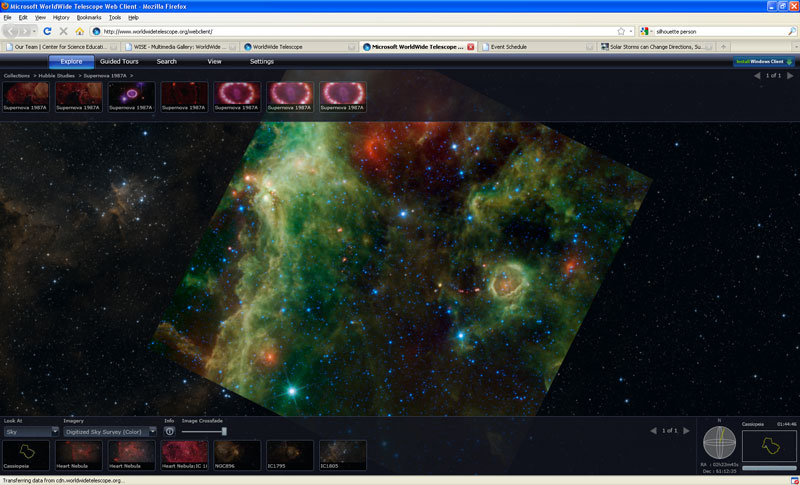
Task: Select the NGC896 thumbnail
Action: [237, 455]
